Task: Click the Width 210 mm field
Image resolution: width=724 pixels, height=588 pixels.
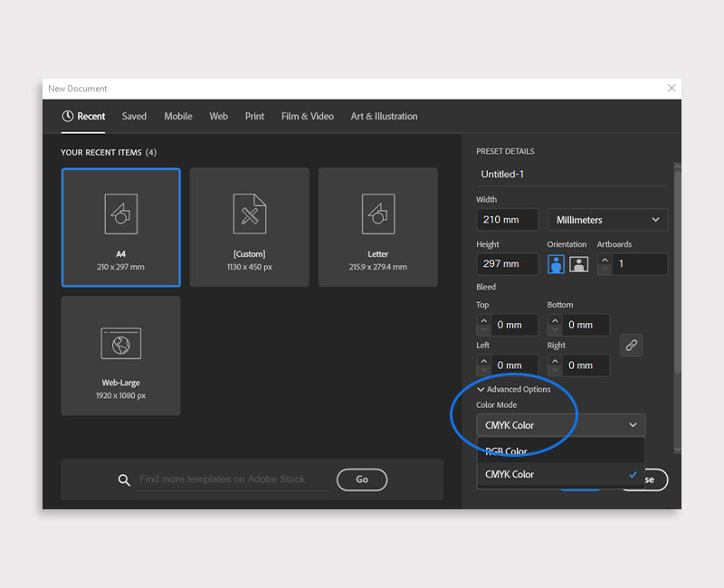Action: (508, 220)
